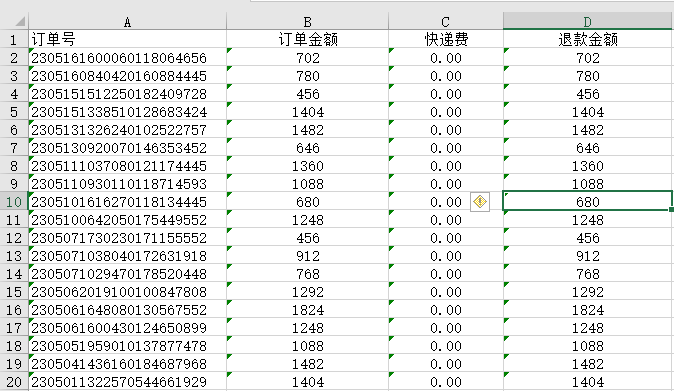Click order amount 1360 in row 8
Image resolution: width=674 pixels, height=391 pixels.
(x=307, y=165)
